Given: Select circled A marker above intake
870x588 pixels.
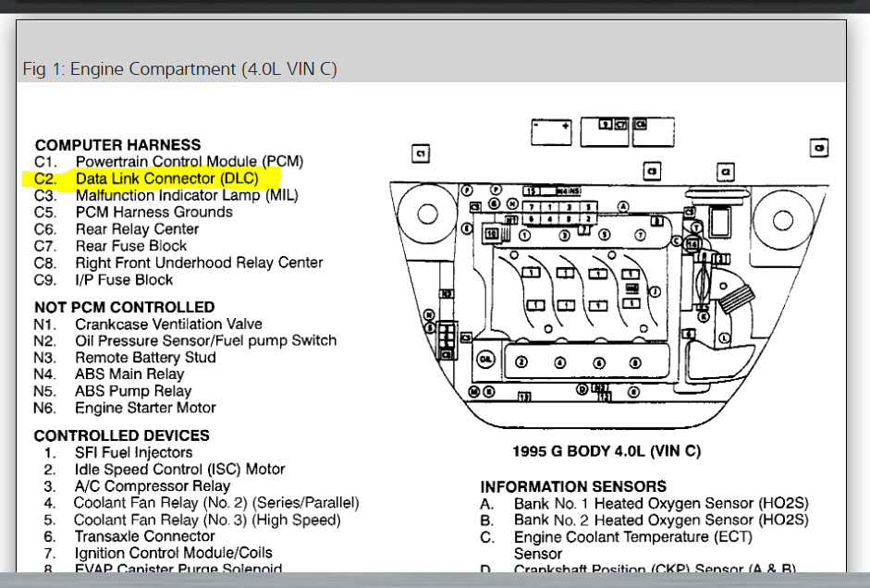Looking at the screenshot, I should click(624, 206).
